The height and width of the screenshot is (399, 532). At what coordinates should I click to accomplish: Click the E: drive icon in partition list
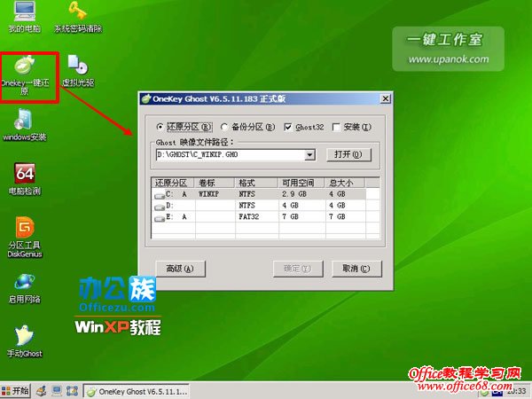coord(159,218)
